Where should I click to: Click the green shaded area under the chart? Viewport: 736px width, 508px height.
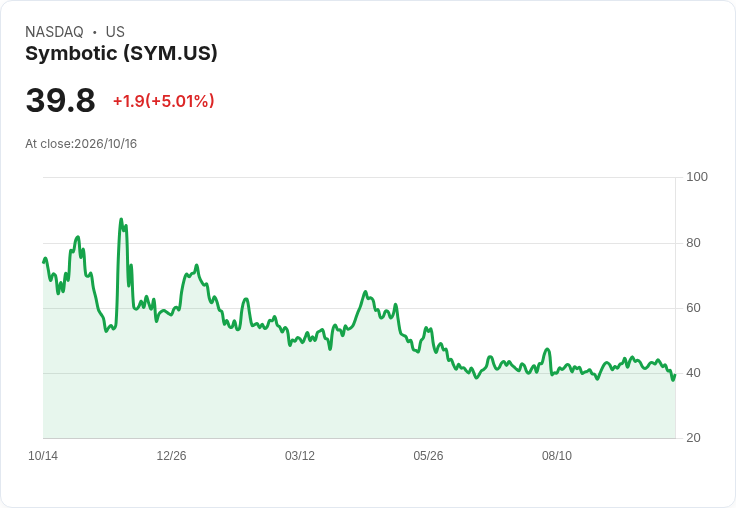point(359,404)
